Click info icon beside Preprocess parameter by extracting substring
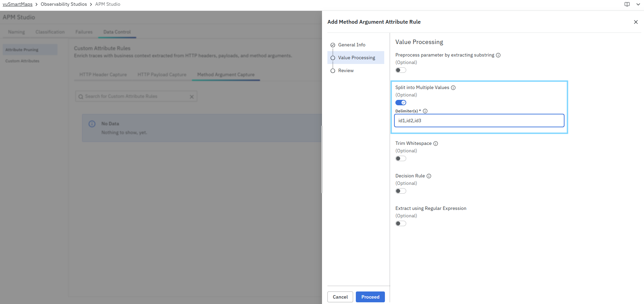Screen dimensions: 644x304 498,55
